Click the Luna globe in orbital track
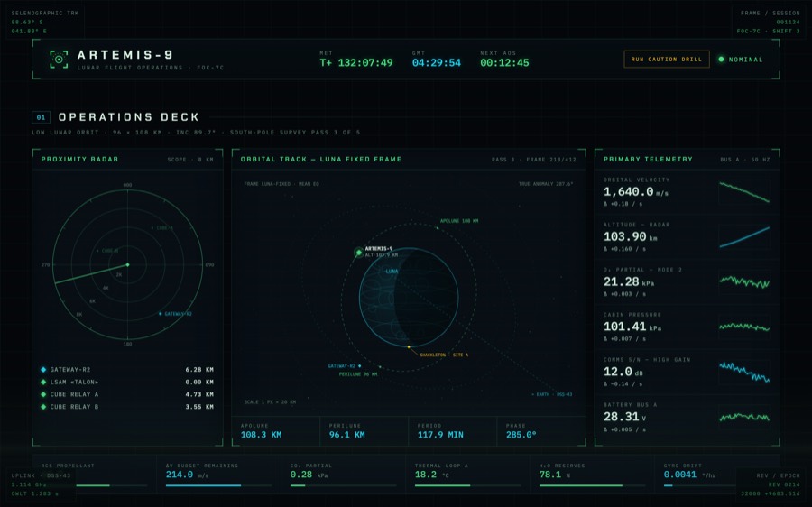This screenshot has width=812, height=507. pyautogui.click(x=409, y=297)
